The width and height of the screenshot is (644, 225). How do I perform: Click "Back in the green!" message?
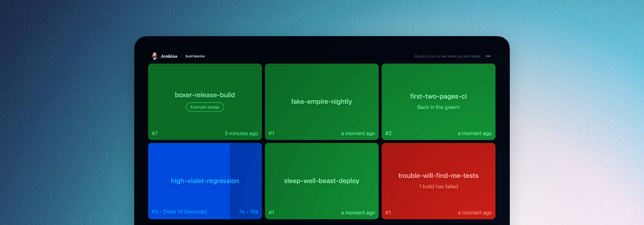439,107
